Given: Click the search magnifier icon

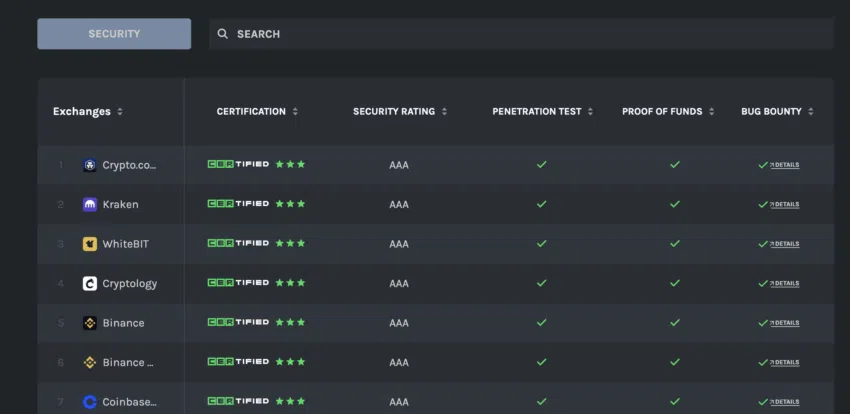Looking at the screenshot, I should point(223,34).
